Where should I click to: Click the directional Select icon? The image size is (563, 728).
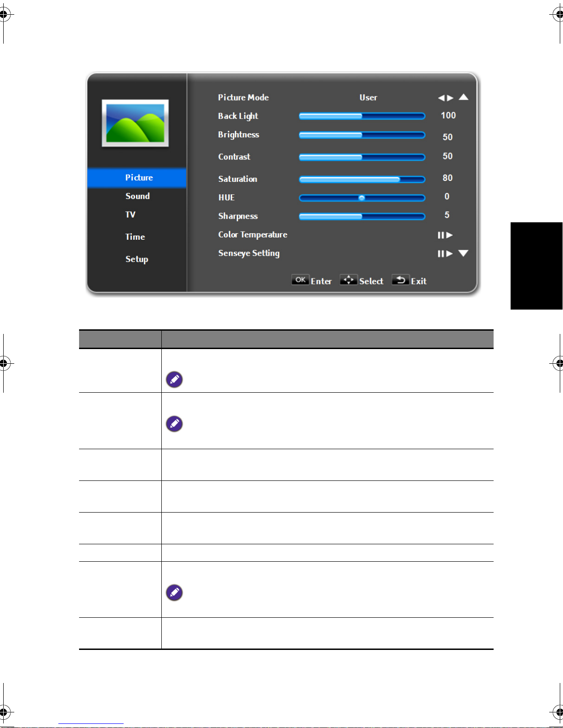(348, 280)
